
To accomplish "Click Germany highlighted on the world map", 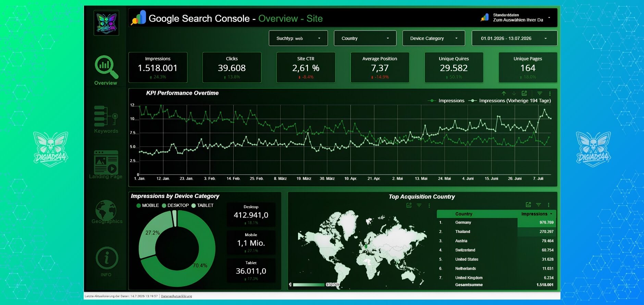I will click(366, 246).
